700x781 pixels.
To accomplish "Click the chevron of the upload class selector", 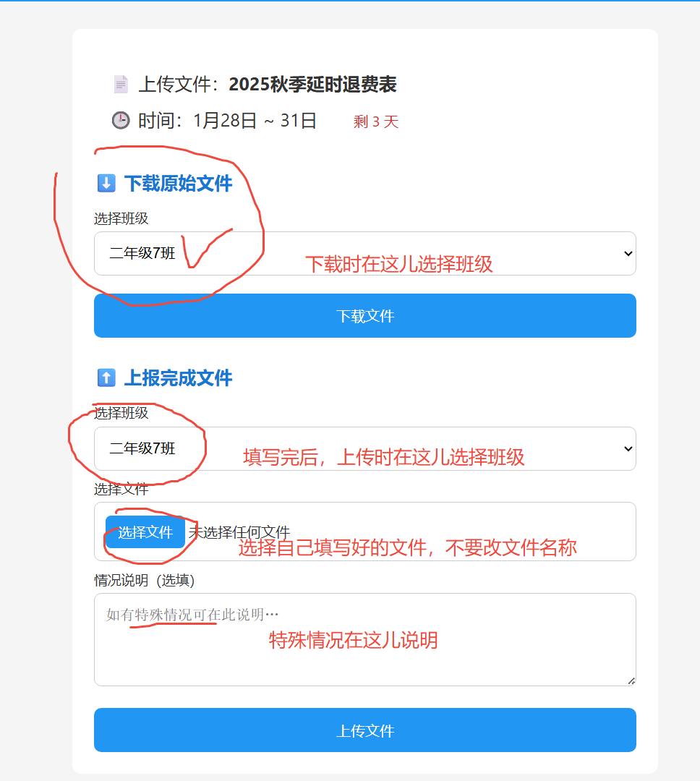I will pos(628,449).
